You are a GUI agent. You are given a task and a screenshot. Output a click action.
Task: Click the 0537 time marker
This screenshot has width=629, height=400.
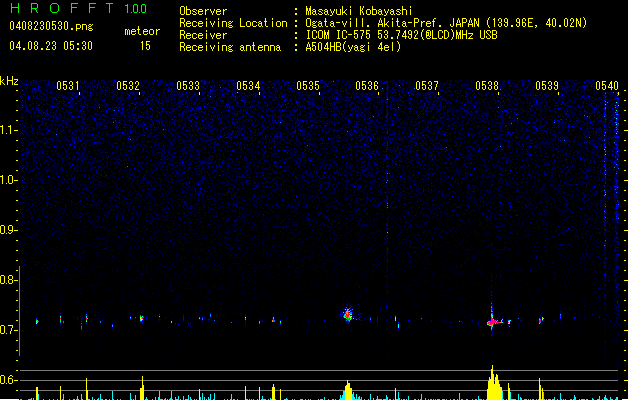tap(427, 86)
